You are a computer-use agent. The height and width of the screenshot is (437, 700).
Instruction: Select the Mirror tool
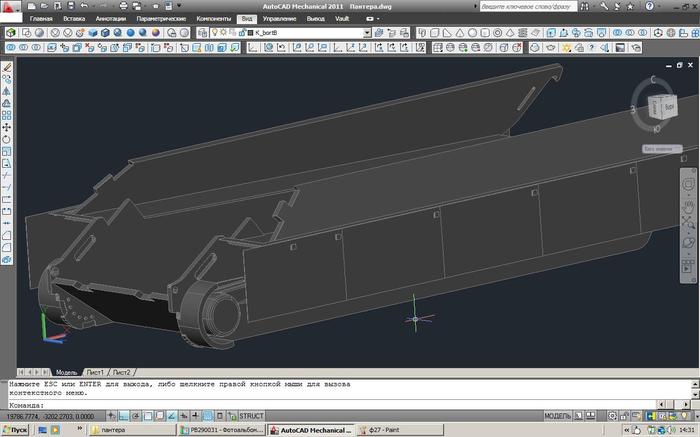[x=7, y=91]
